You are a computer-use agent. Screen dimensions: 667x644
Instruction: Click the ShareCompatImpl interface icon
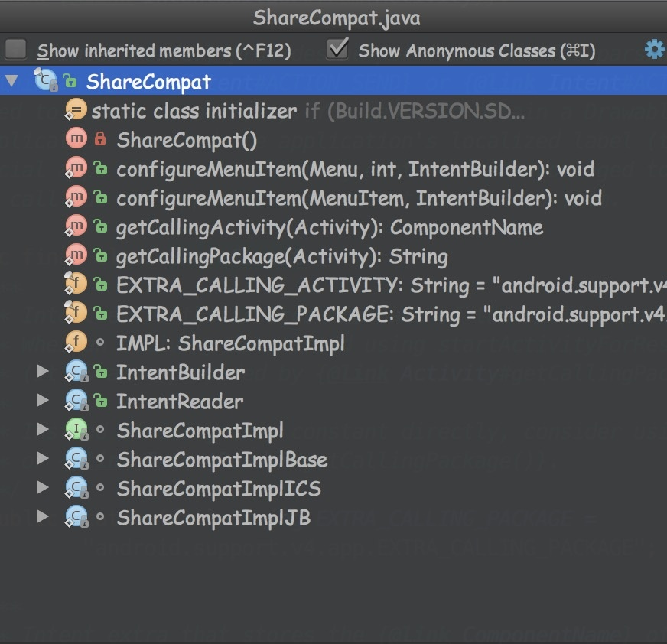(76, 429)
